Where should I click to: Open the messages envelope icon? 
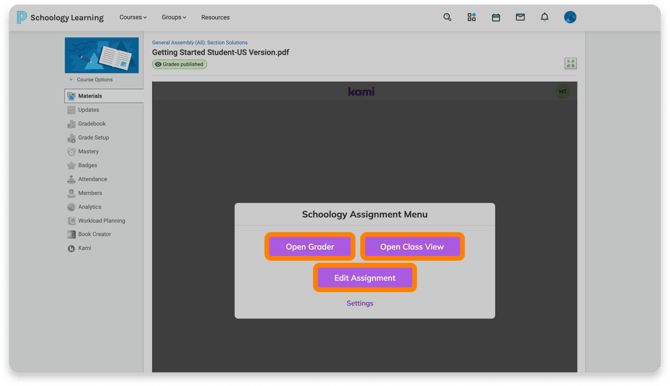pos(520,17)
